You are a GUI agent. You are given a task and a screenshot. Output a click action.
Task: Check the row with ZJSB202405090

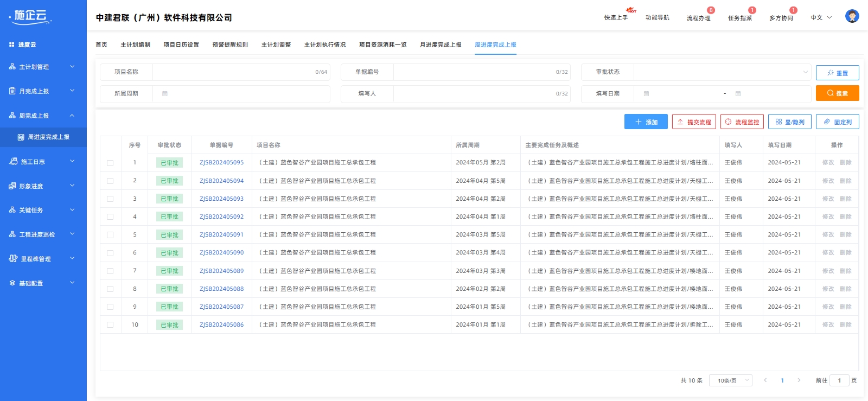coord(110,253)
